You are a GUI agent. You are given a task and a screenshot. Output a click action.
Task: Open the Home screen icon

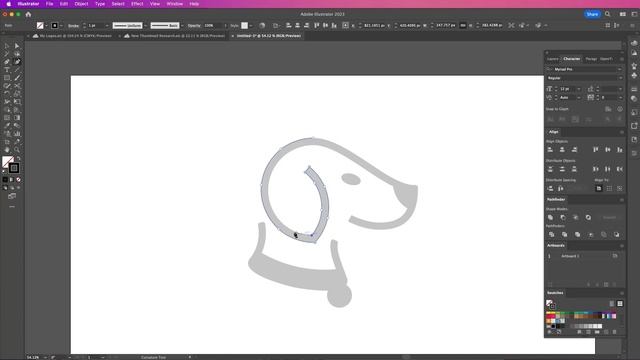(28, 14)
